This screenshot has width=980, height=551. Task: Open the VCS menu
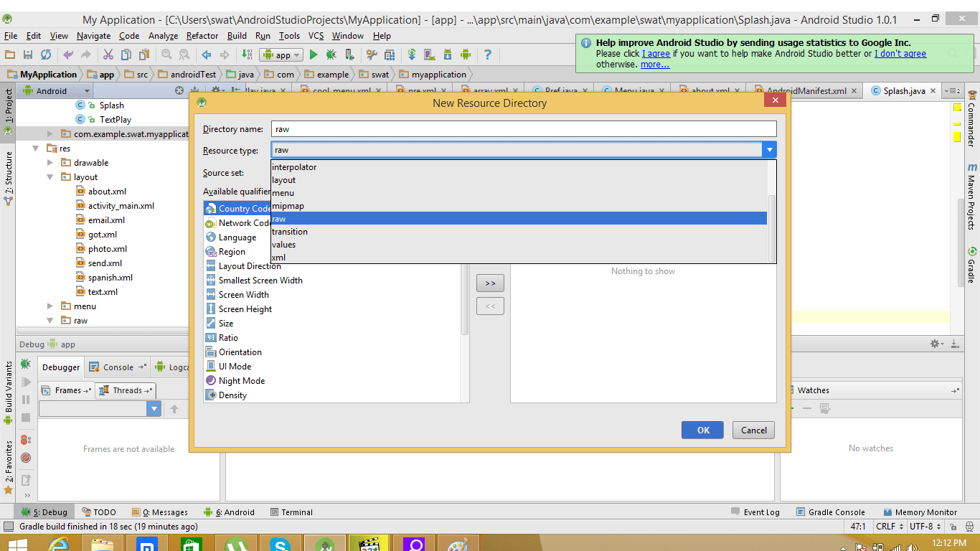[x=316, y=36]
